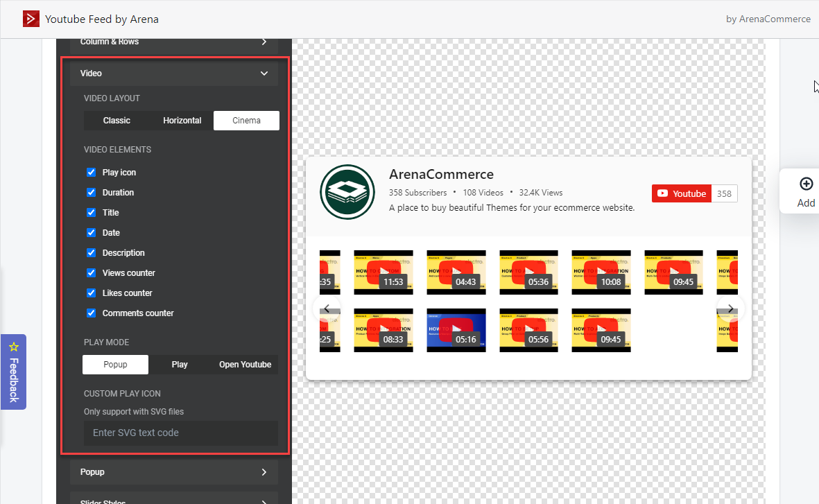The width and height of the screenshot is (819, 504).
Task: Click the 32.4K Views stat text
Action: [541, 193]
